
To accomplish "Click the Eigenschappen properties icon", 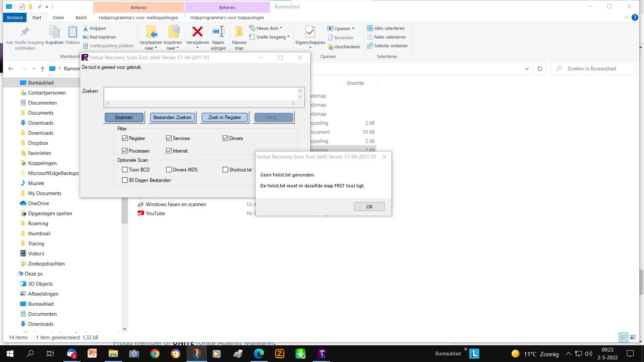I will point(310,32).
